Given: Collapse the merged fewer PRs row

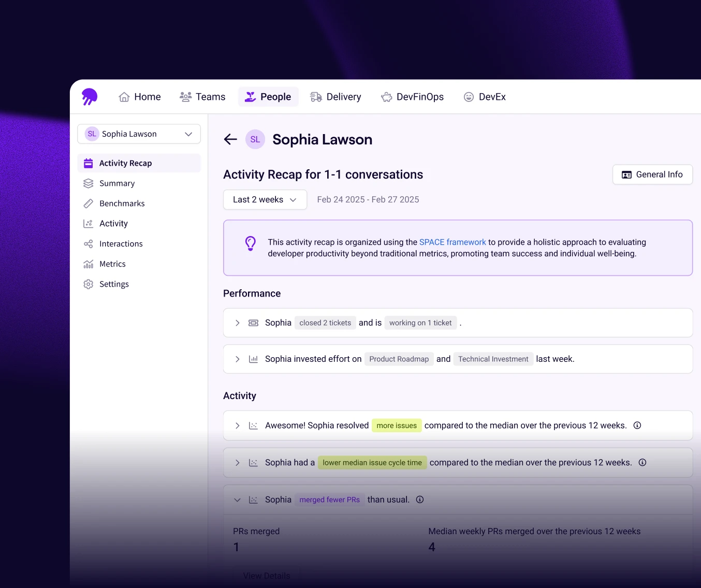Looking at the screenshot, I should [238, 500].
